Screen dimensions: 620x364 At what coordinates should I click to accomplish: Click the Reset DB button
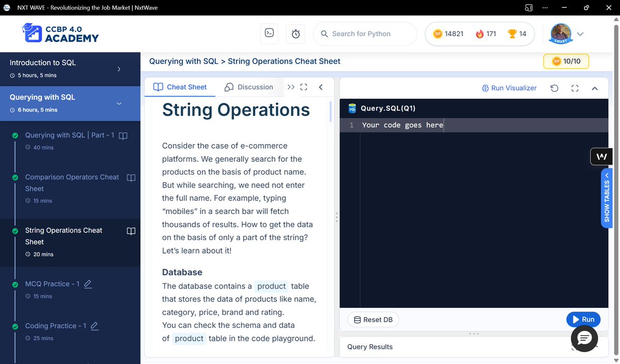373,320
